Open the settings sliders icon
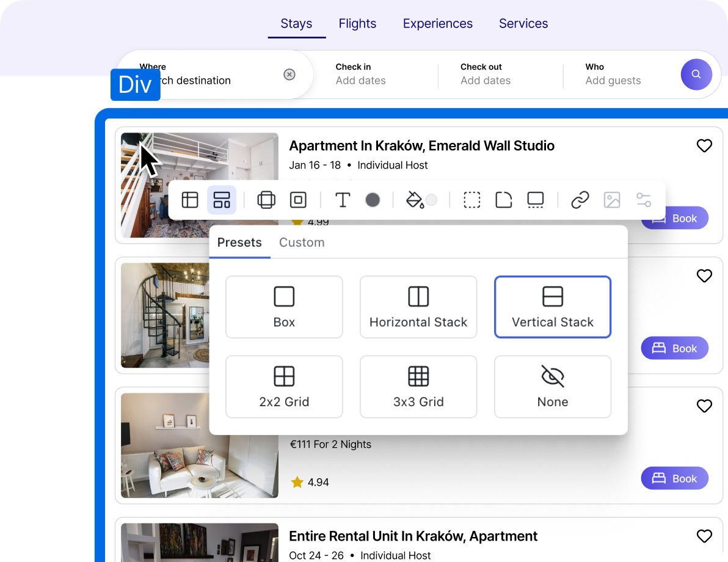728x562 pixels. (644, 200)
